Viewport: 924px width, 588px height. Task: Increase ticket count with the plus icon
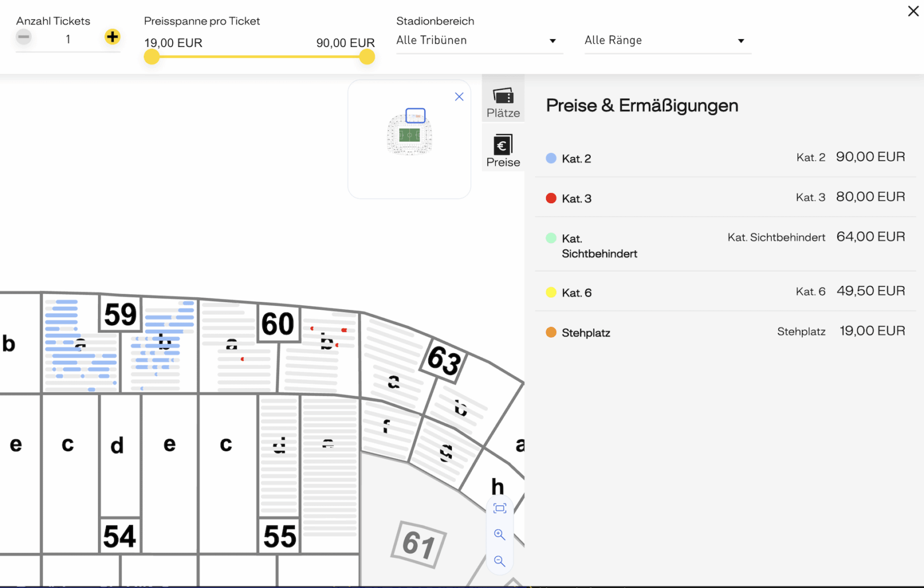pyautogui.click(x=112, y=37)
